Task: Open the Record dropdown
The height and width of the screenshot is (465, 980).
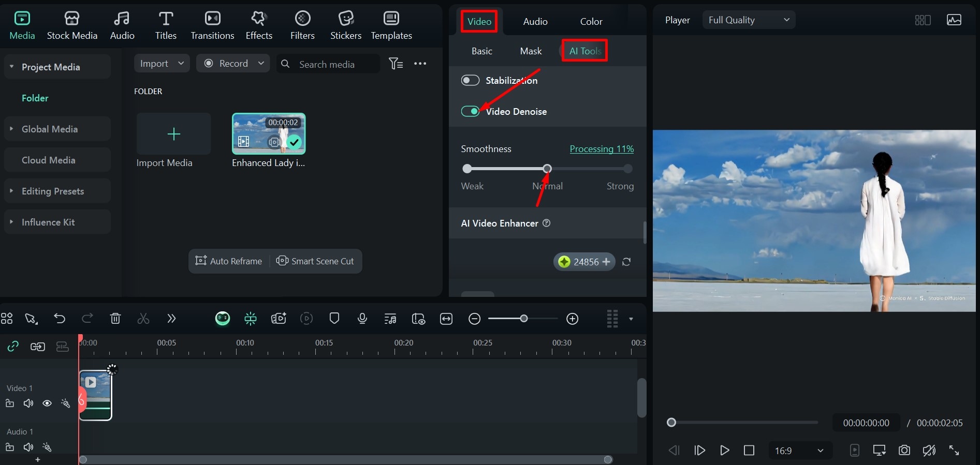Action: point(233,63)
